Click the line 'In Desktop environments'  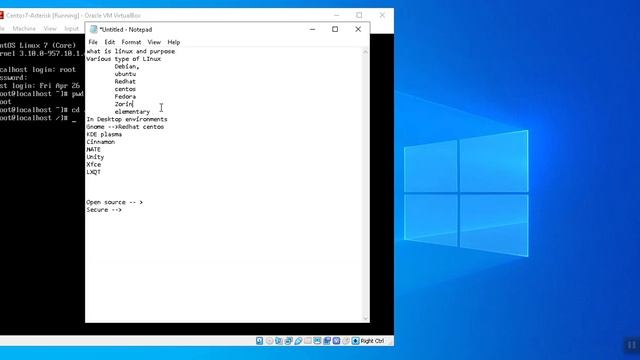coord(127,119)
